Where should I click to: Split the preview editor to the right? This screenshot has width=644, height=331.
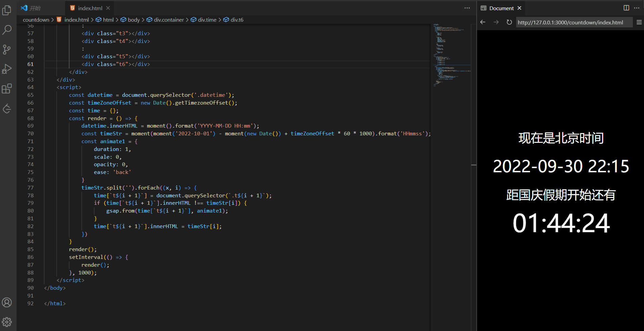626,8
